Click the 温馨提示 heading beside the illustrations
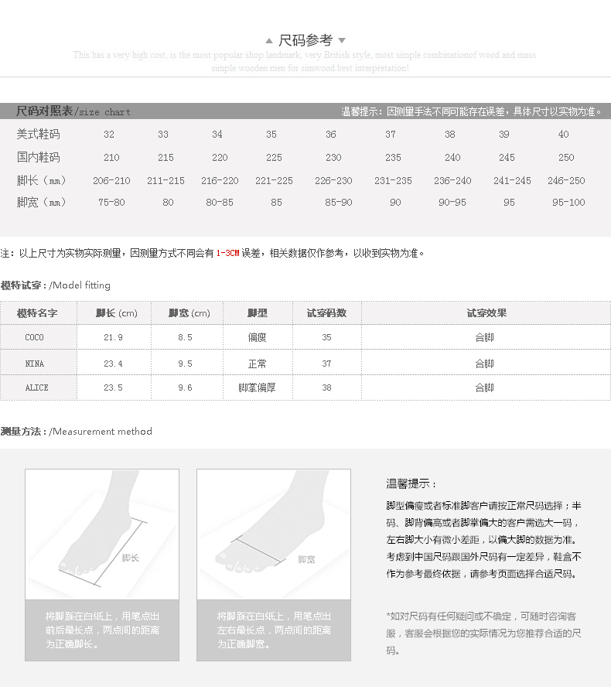This screenshot has height=700, width=611. pos(411,483)
